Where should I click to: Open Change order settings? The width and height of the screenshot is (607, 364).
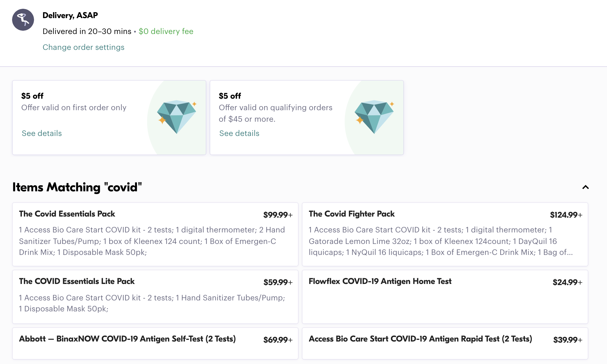coord(83,47)
